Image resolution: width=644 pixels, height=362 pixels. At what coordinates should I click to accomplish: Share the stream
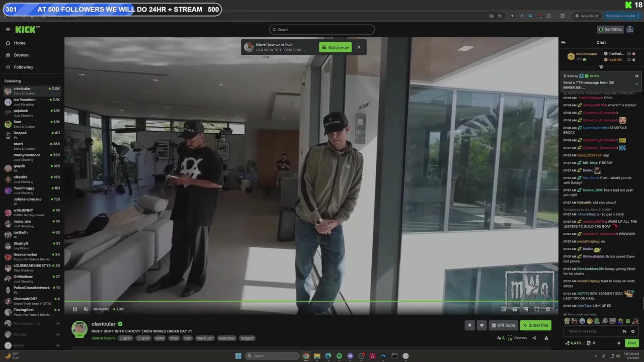tap(534, 338)
